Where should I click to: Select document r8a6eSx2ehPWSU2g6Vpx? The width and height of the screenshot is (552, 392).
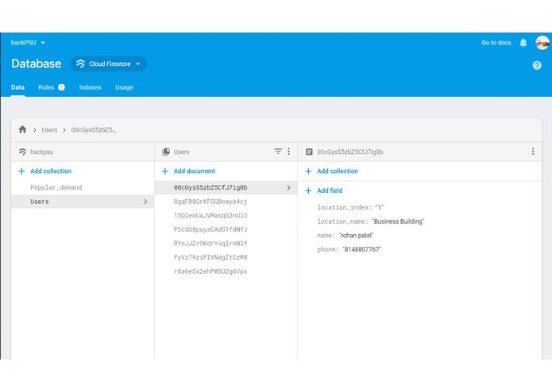(x=210, y=271)
